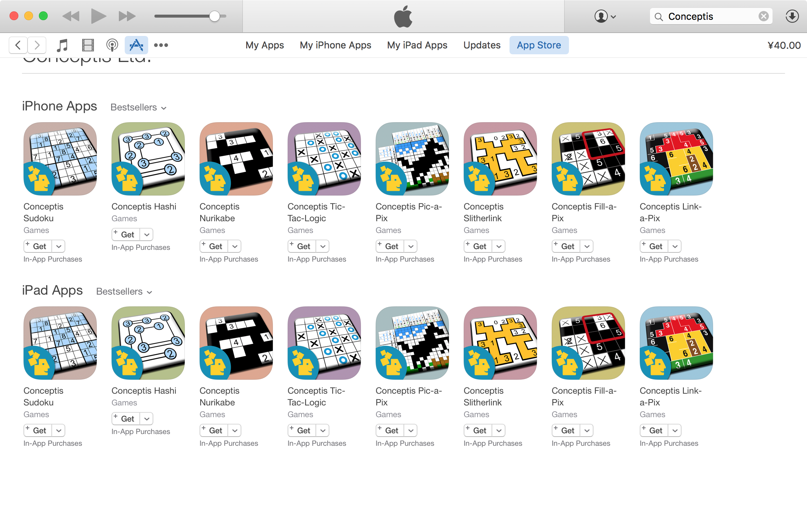Start playback with the play button

[98, 16]
